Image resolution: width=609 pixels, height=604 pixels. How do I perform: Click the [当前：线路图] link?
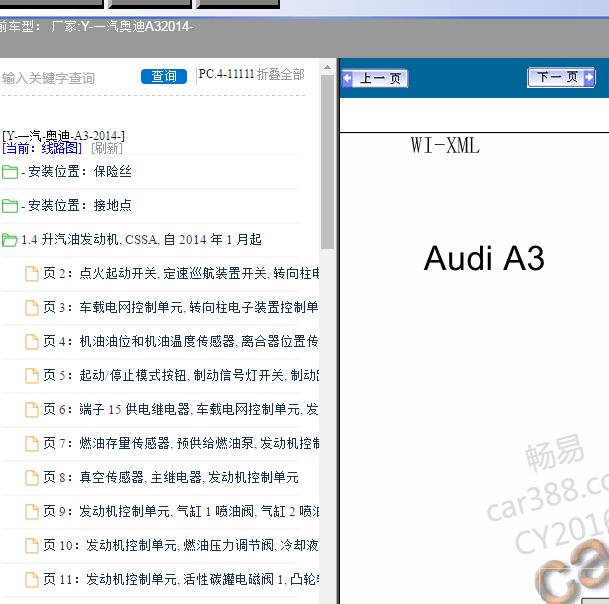pyautogui.click(x=42, y=148)
